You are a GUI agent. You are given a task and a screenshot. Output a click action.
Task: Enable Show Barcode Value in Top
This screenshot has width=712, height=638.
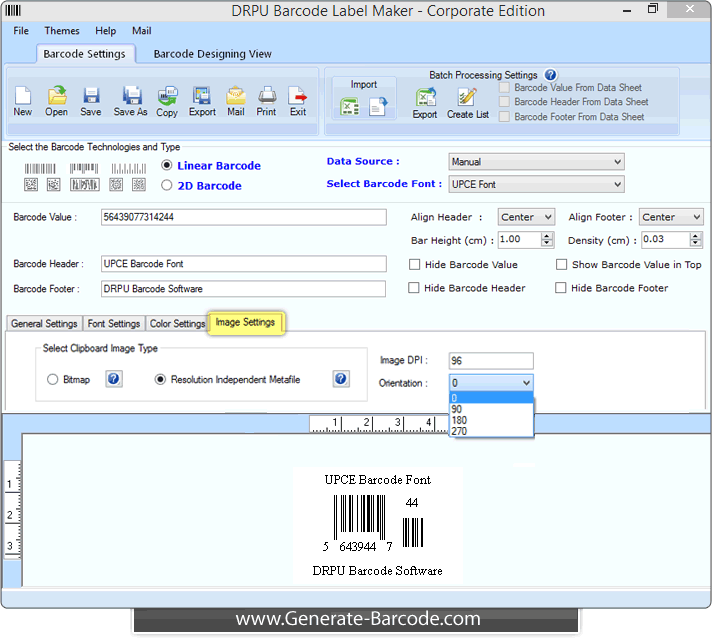562,264
